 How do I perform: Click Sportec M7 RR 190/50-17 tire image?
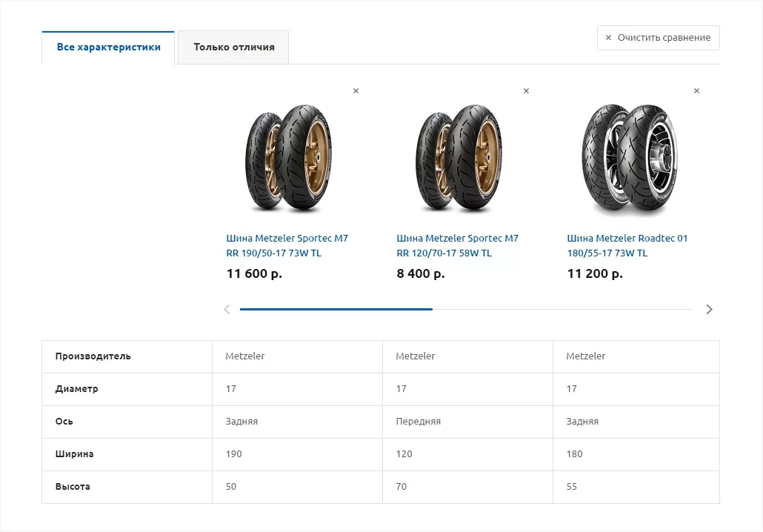pyautogui.click(x=288, y=158)
